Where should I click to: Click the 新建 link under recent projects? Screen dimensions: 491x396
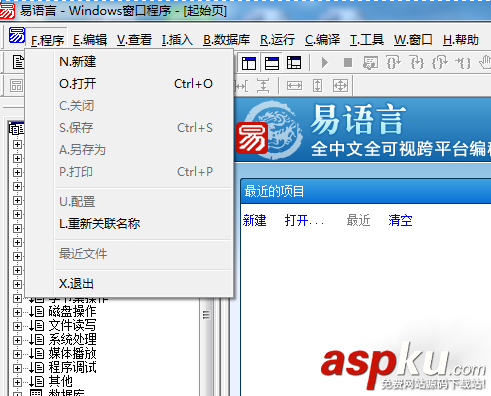pos(254,220)
